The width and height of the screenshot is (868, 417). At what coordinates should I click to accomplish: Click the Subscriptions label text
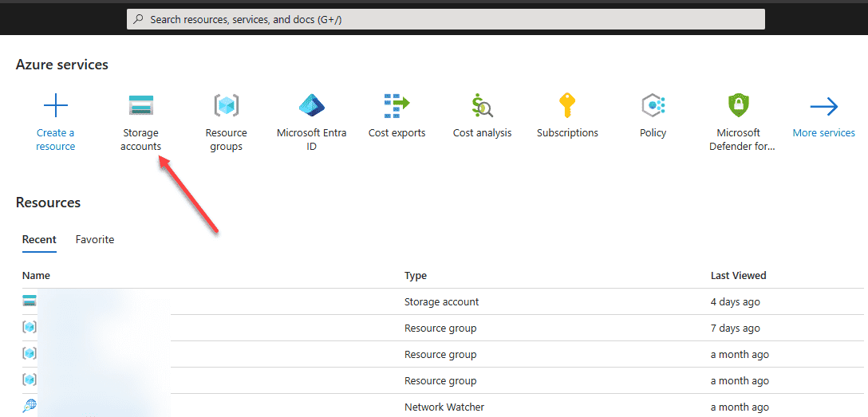[x=567, y=132]
